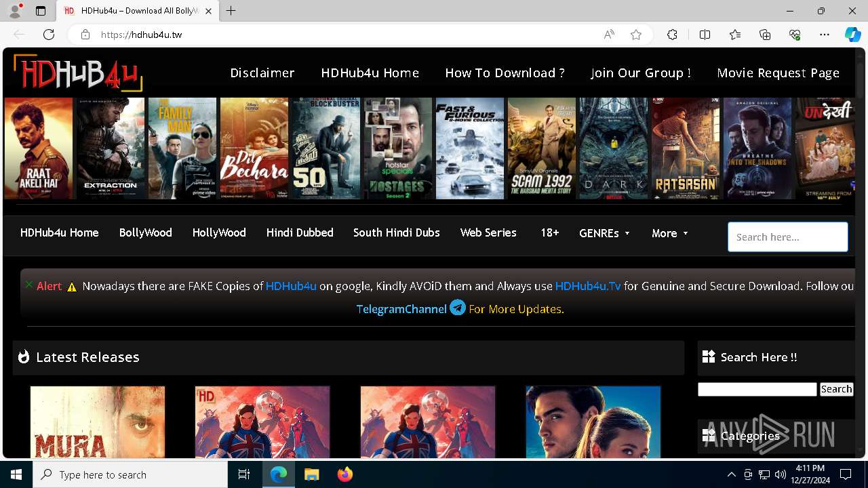
Task: Focus sidebar search text box
Action: coord(757,389)
